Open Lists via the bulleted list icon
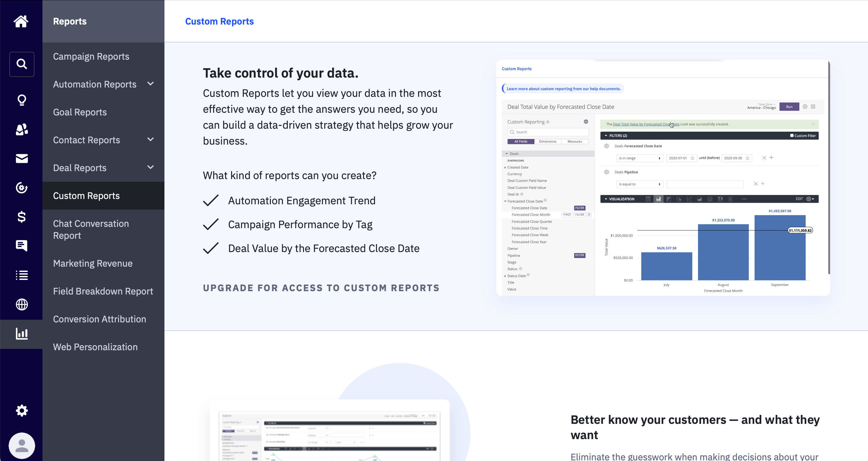The height and width of the screenshot is (461, 868). coord(22,275)
